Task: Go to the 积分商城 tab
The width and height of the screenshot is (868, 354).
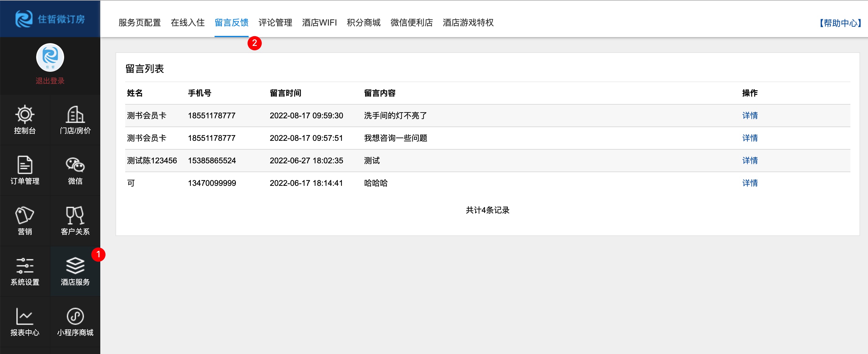Action: point(363,23)
